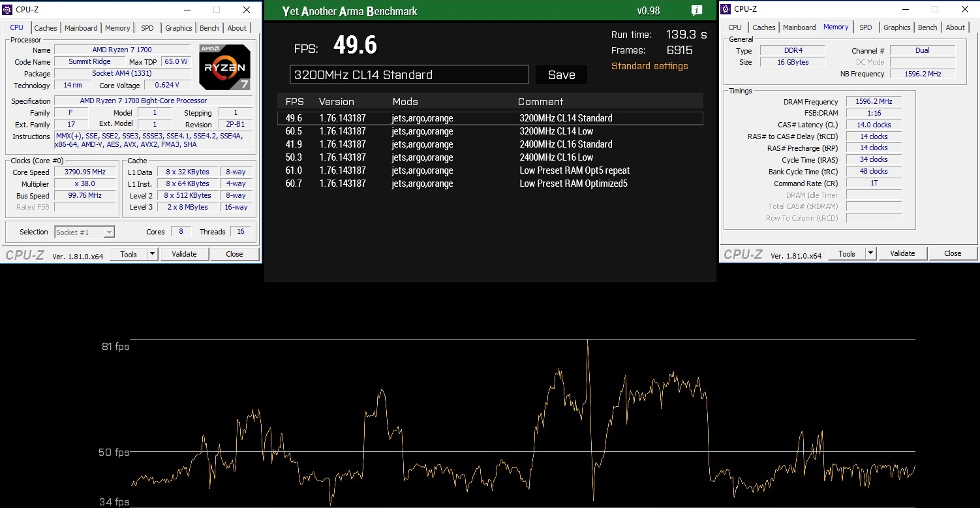This screenshot has width=980, height=508.
Task: Open About tab in right CPU-Z window
Action: coord(955,27)
